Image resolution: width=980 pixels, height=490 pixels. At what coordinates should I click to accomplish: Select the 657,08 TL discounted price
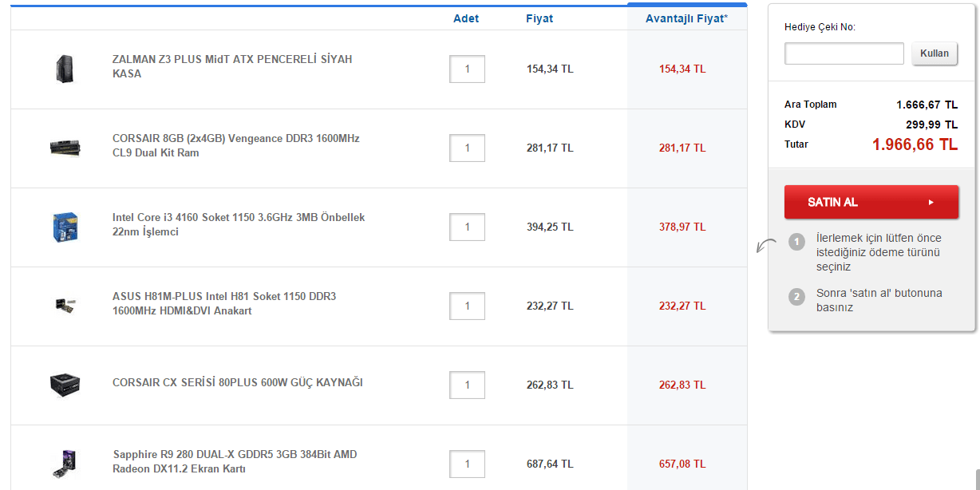pyautogui.click(x=682, y=464)
